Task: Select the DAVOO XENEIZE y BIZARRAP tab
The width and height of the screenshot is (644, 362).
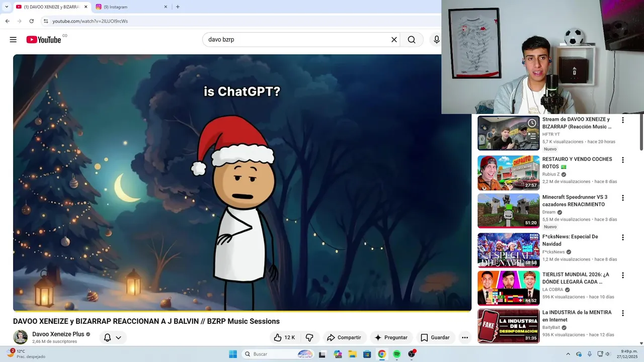Action: (51, 7)
